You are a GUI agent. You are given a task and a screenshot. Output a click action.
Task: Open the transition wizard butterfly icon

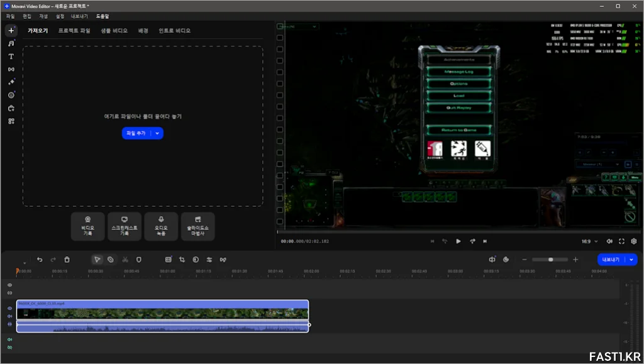(x=223, y=260)
